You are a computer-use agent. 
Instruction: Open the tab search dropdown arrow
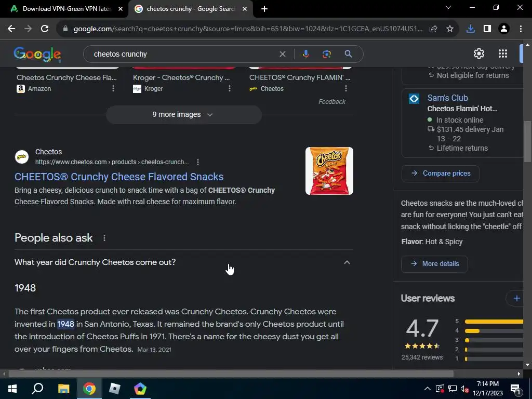coord(448,7)
